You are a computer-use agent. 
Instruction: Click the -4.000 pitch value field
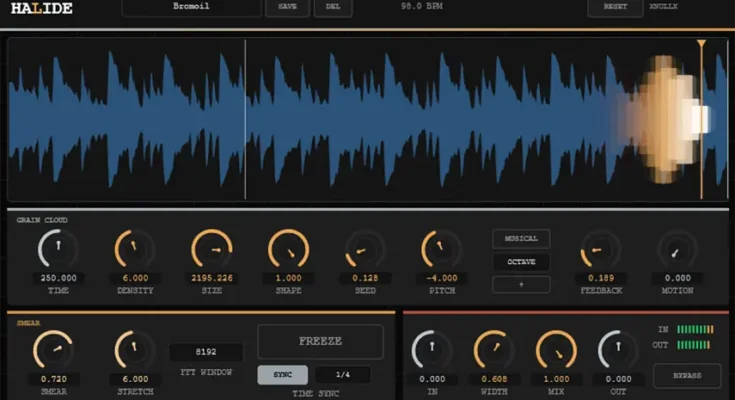tap(442, 278)
